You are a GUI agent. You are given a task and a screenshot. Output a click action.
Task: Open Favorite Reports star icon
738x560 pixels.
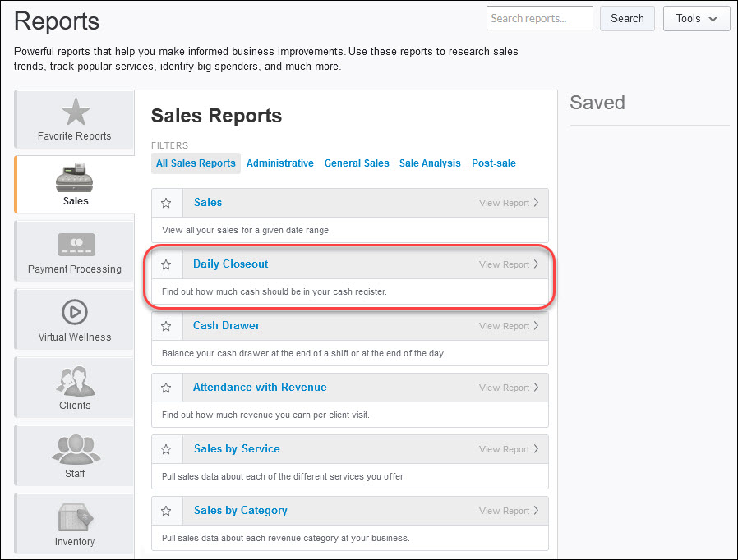76,112
